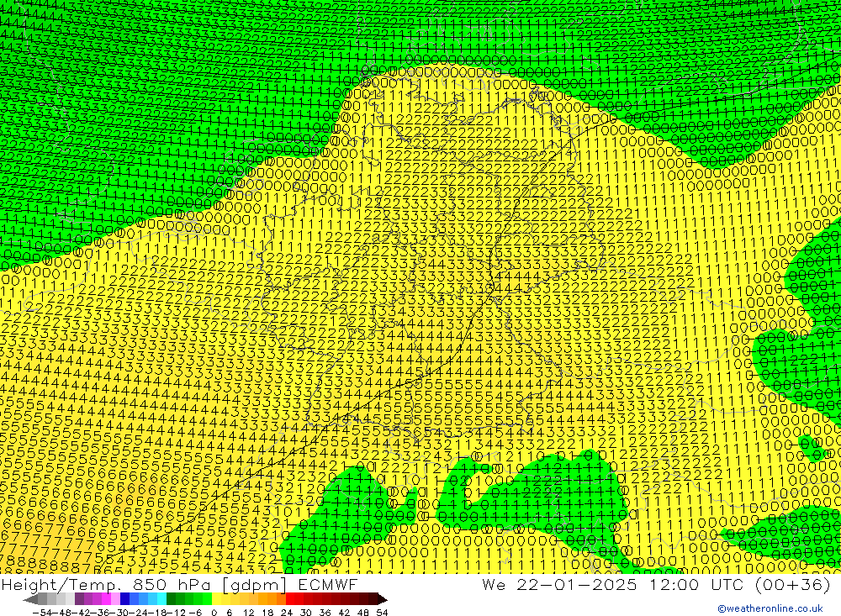Screen dimensions: 841x616
Task: Click the right dark-brown arrow cap of the color scale
Action: 383,599
